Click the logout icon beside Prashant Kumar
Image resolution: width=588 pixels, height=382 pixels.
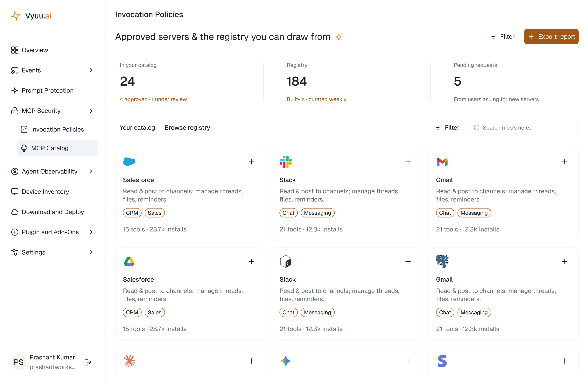(88, 362)
